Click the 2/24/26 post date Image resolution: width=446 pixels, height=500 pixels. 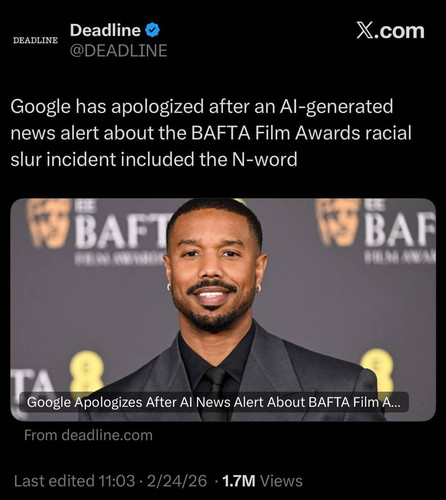177,481
